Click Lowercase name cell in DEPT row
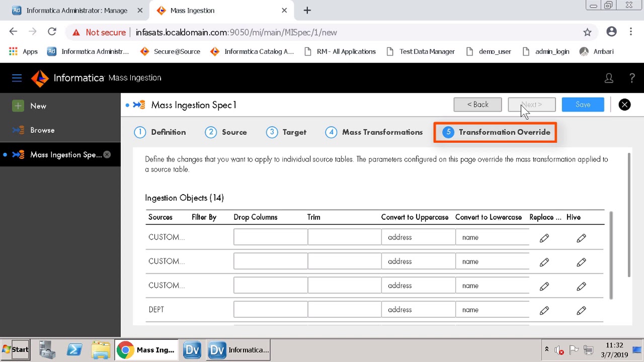644x362 pixels. click(492, 310)
